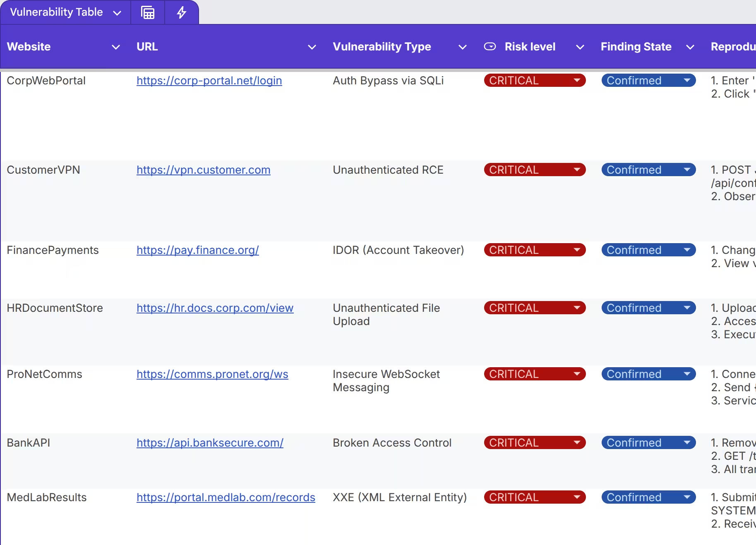Open the Vulnerability Table tab menu

click(x=117, y=13)
